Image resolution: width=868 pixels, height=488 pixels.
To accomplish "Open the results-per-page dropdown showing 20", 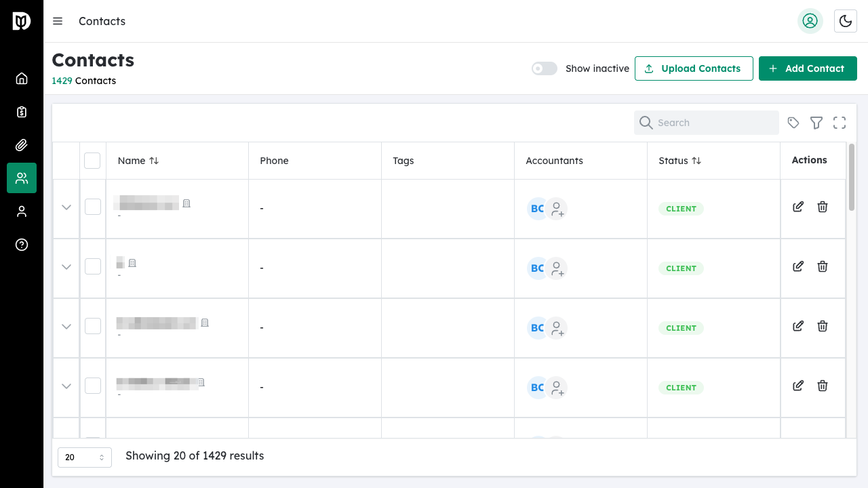I will (84, 457).
